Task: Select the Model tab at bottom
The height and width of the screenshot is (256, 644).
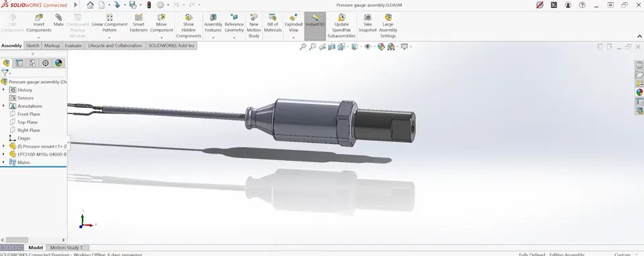Action: (x=36, y=247)
